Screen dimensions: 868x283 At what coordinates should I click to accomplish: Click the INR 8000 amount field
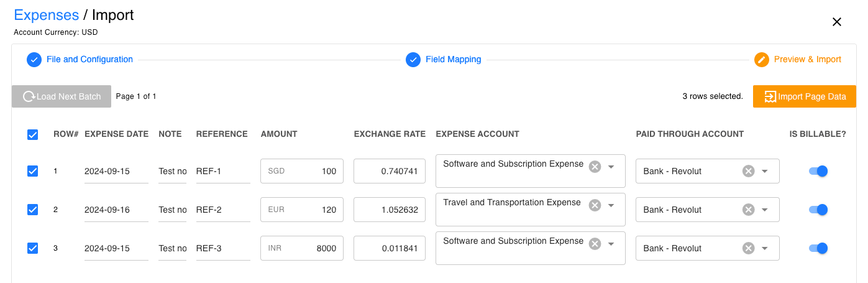tap(302, 248)
